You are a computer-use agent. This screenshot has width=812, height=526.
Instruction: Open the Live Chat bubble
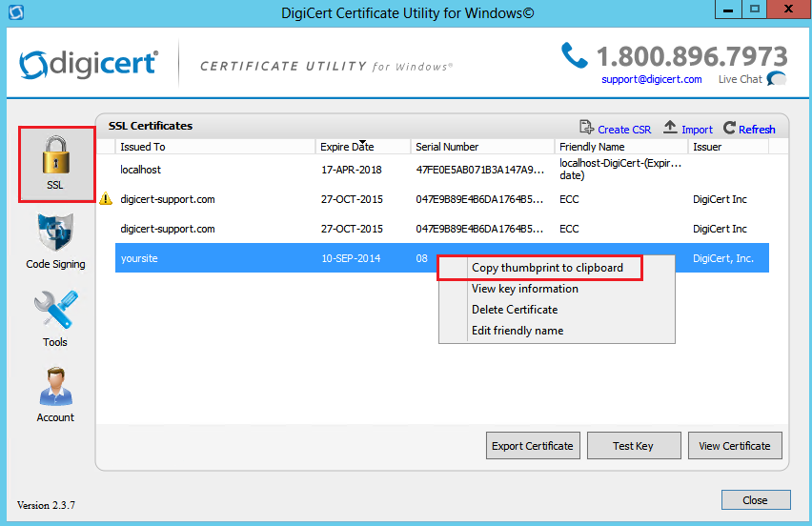(777, 79)
